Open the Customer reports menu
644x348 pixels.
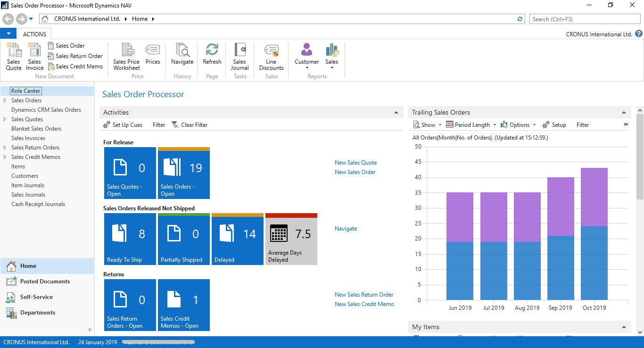pos(307,57)
